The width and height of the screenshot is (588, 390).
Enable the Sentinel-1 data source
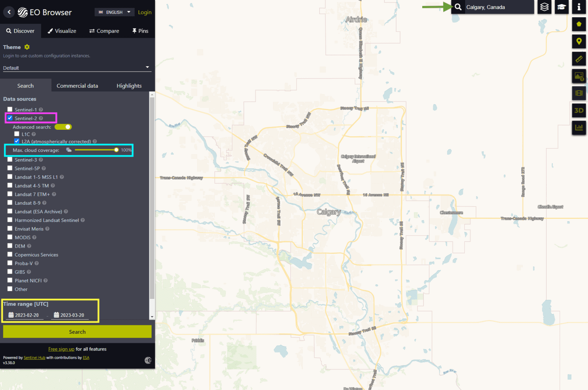click(10, 109)
